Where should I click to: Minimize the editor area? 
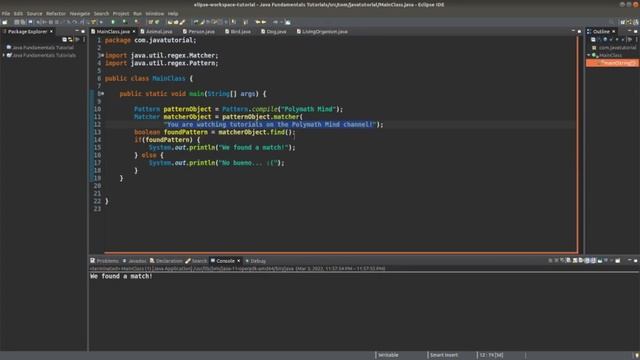click(x=573, y=31)
